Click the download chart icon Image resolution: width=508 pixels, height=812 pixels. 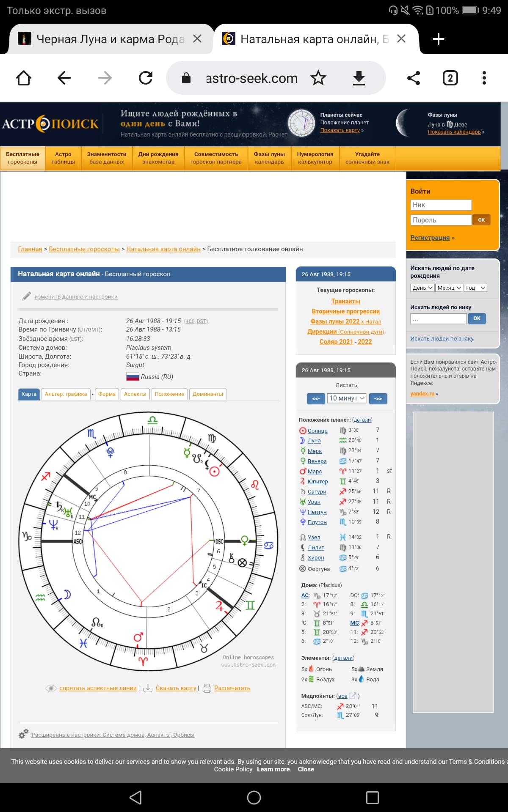(148, 688)
